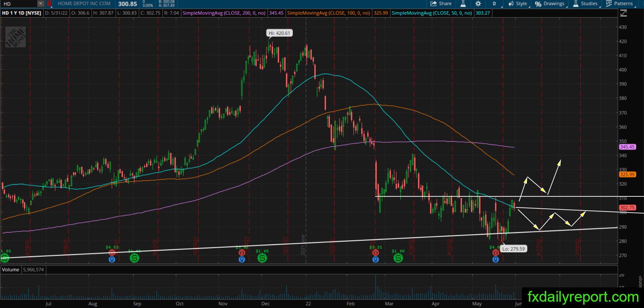Click the red symbol link clipboard icon
The image size is (644, 308).
pos(49,4)
